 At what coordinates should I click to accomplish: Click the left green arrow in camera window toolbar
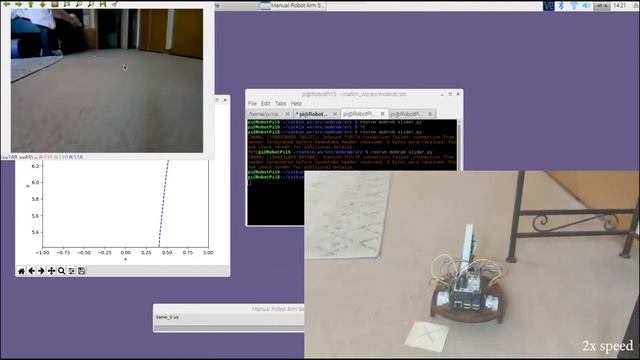point(7,4)
